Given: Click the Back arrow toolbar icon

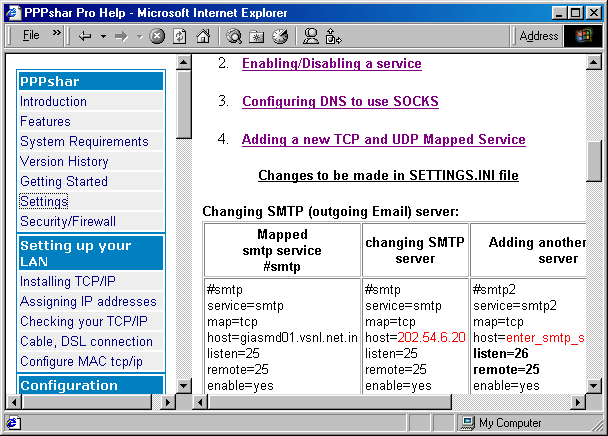Looking at the screenshot, I should pos(85,36).
